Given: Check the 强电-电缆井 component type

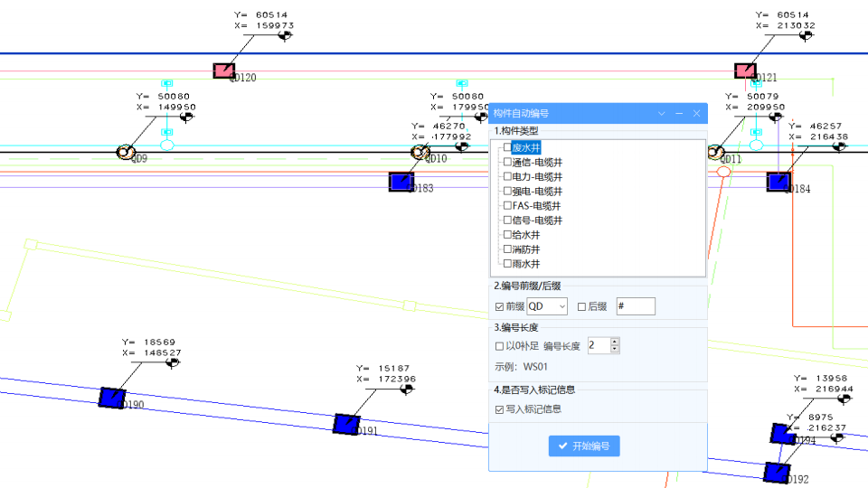Looking at the screenshot, I should 507,191.
